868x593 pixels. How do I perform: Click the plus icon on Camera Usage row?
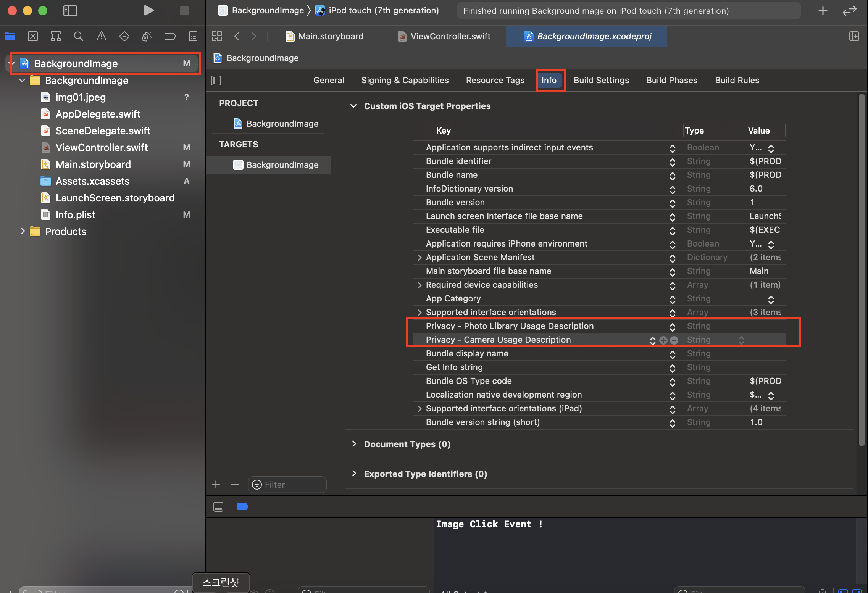[x=663, y=340]
